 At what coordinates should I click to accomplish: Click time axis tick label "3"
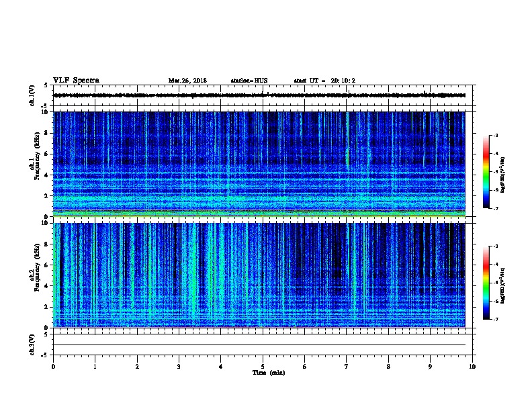click(179, 366)
